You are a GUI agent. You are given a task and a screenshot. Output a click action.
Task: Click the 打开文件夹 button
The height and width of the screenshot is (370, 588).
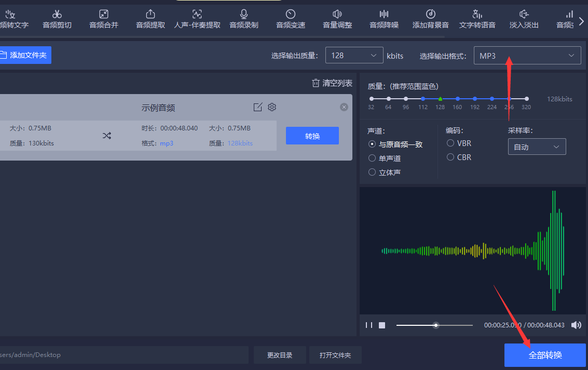(x=335, y=355)
